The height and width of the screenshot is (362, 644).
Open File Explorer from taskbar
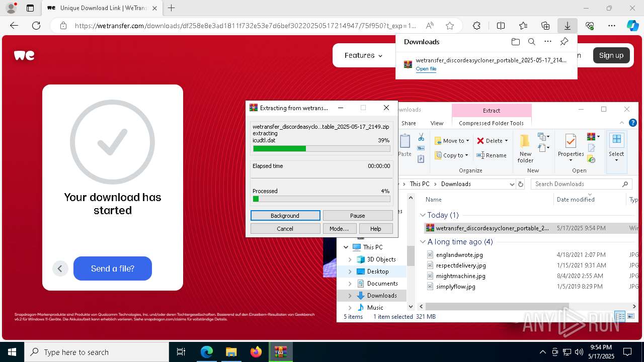(231, 352)
